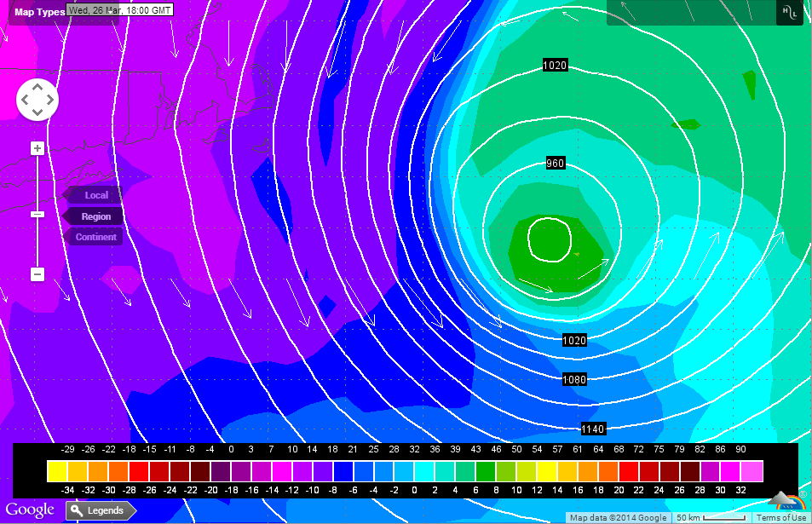Toggle the H/L pressure centers icon
Viewport: 812px width, 524px height.
[790, 13]
